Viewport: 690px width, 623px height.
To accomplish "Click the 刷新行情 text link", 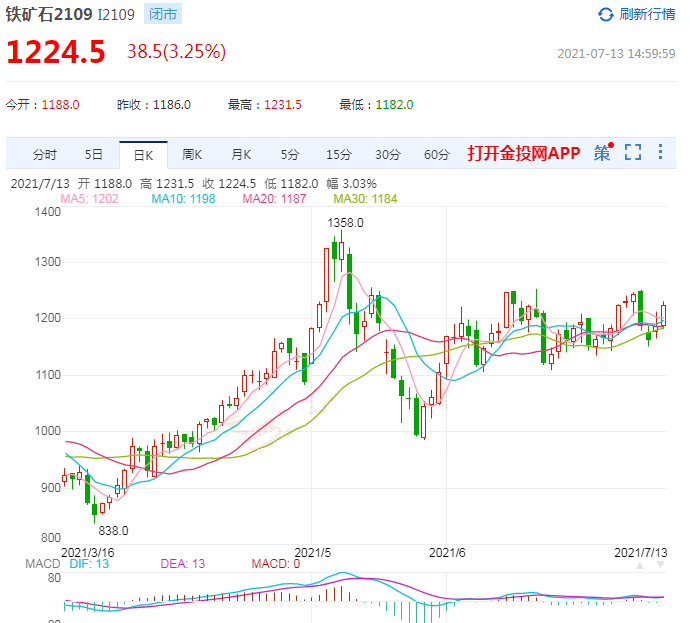I will point(647,14).
